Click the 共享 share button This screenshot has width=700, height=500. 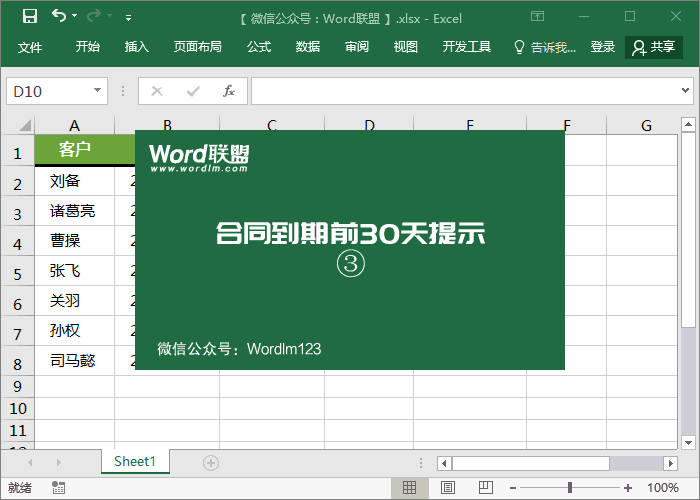pos(654,47)
